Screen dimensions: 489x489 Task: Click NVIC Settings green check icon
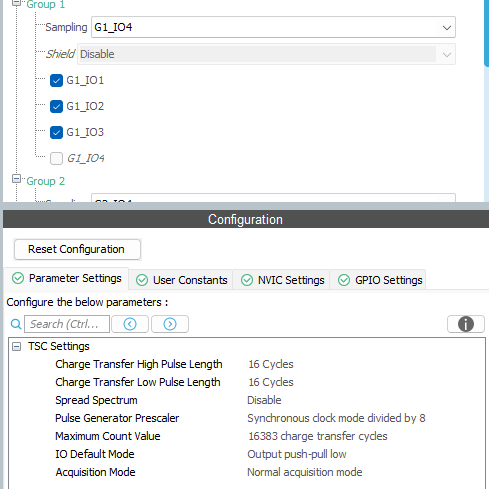click(247, 280)
